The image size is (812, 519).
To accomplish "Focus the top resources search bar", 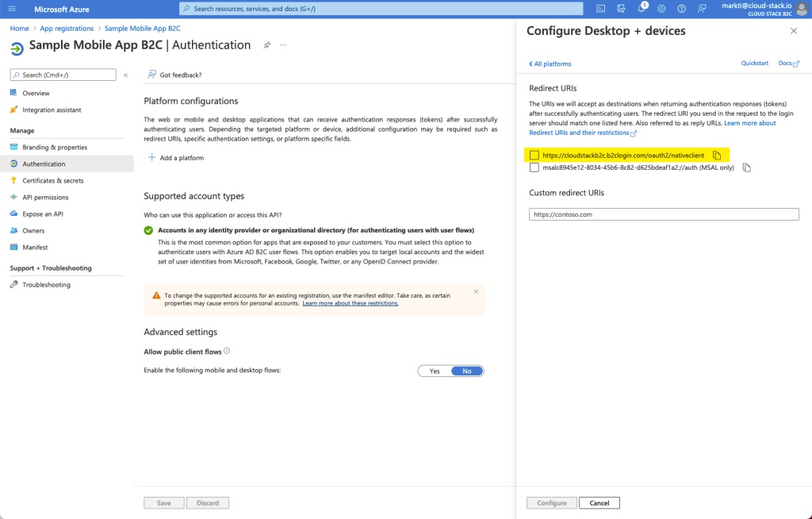I will pyautogui.click(x=381, y=9).
